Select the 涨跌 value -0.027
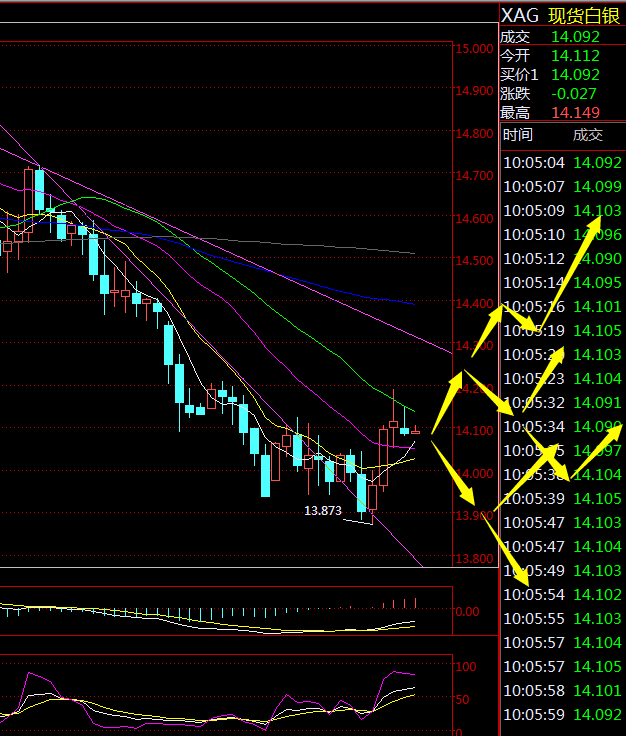The image size is (626, 736). [x=573, y=94]
